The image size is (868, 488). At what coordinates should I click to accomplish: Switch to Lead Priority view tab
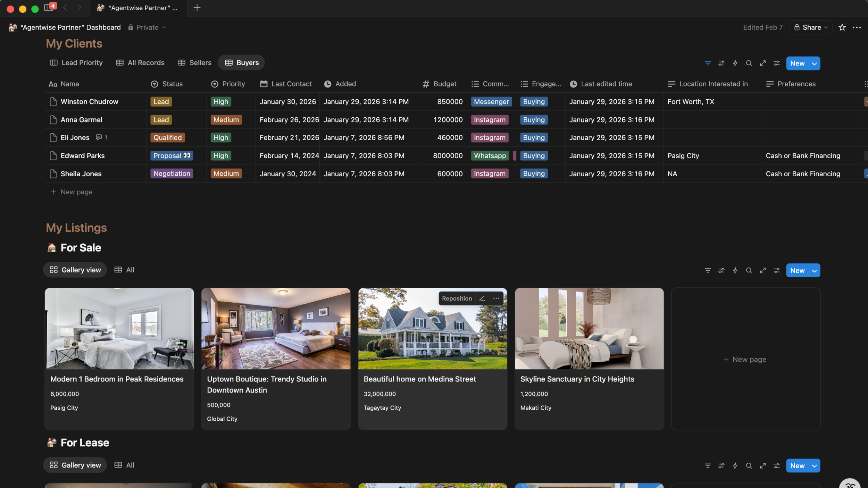[x=76, y=63]
